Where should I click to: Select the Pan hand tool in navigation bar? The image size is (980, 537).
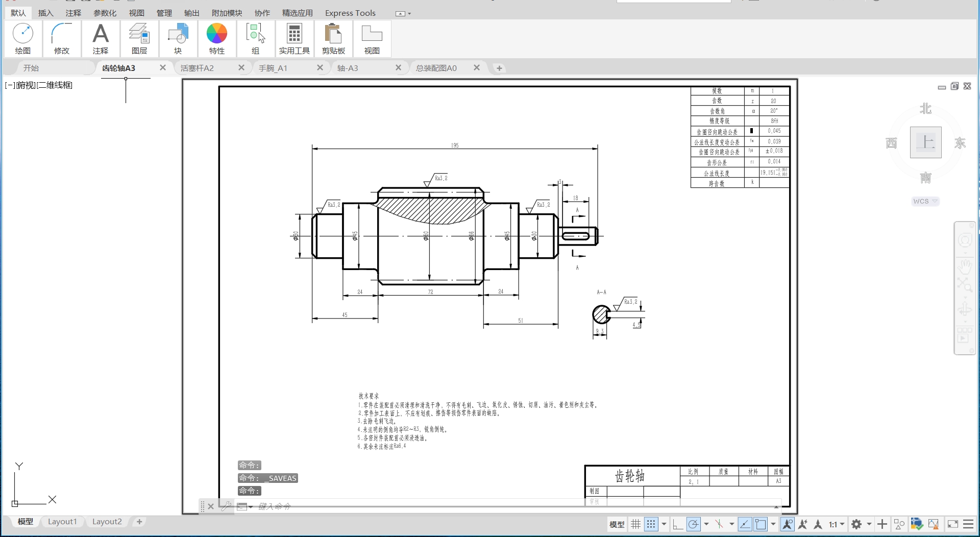point(965,266)
